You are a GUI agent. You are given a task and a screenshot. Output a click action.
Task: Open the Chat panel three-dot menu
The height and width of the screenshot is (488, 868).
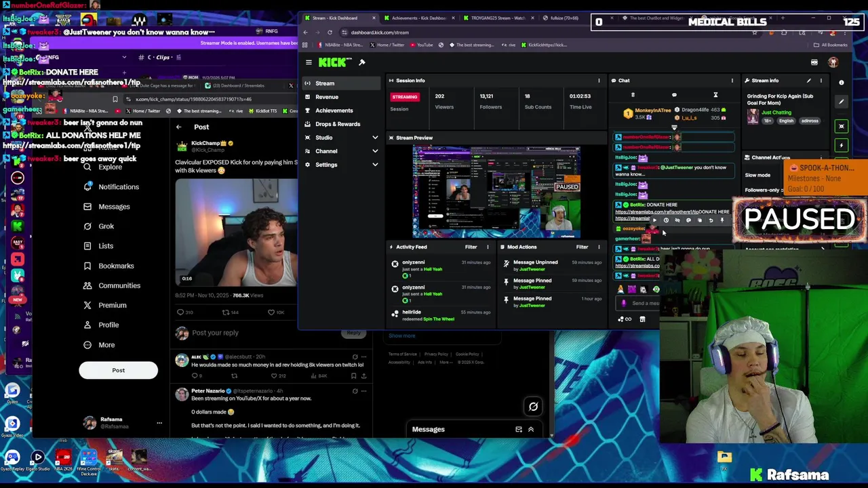[x=732, y=81]
